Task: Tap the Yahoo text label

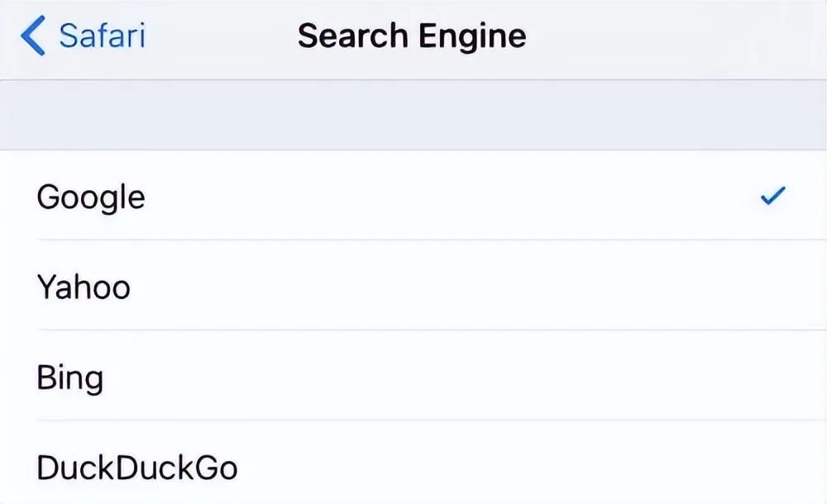Action: coord(84,287)
